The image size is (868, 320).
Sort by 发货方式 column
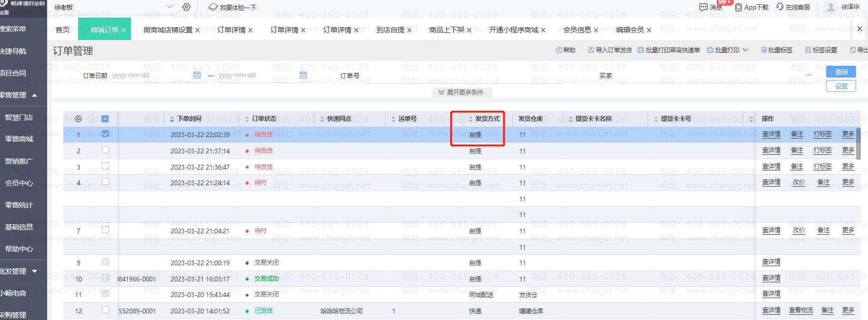470,119
